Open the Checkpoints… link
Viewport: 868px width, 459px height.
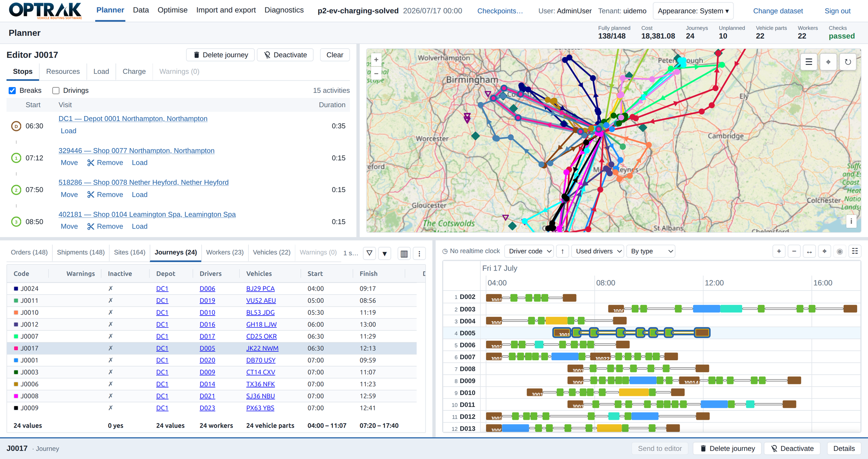point(500,11)
